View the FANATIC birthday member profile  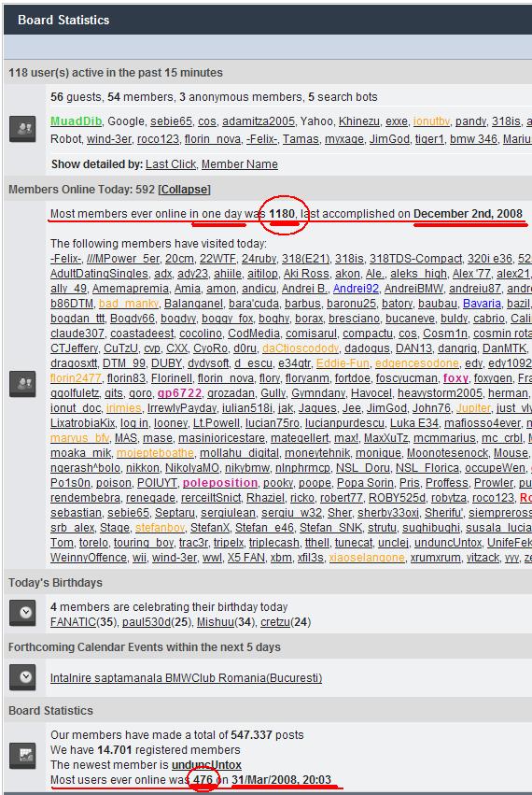coord(73,622)
